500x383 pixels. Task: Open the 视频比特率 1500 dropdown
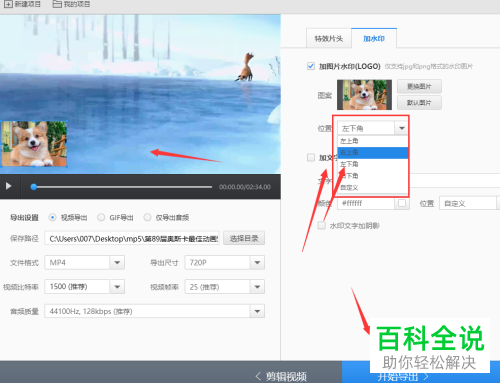pyautogui.click(x=85, y=287)
